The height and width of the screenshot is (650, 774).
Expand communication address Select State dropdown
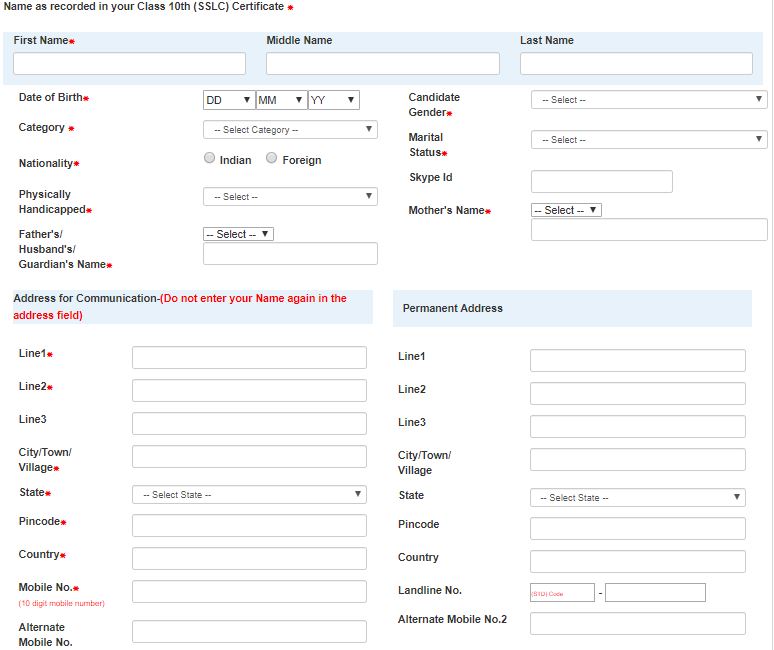tap(249, 494)
